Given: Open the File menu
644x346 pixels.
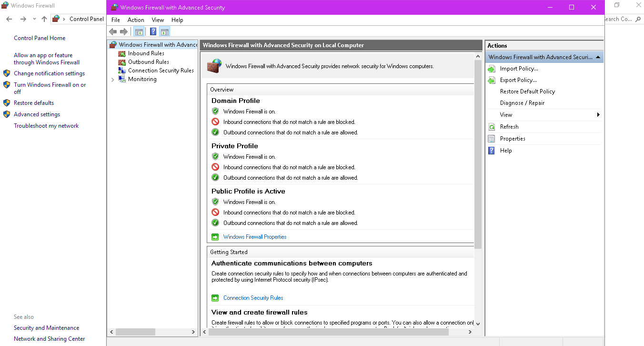Looking at the screenshot, I should tap(116, 20).
